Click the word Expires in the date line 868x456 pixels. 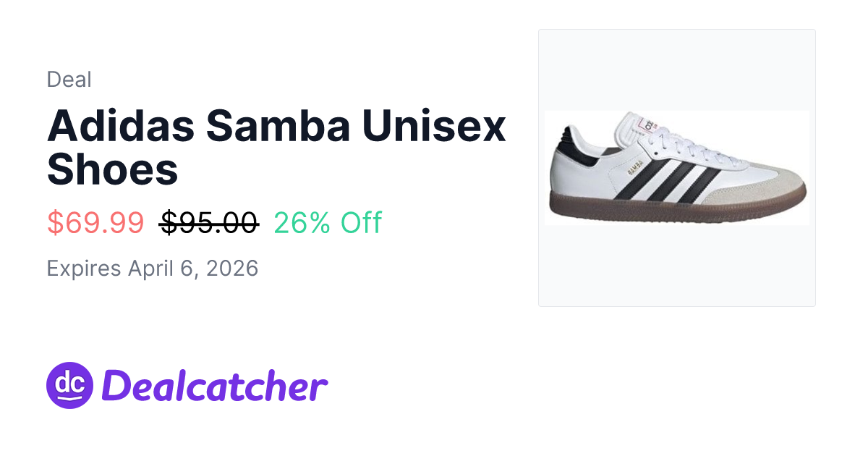pos(83,269)
